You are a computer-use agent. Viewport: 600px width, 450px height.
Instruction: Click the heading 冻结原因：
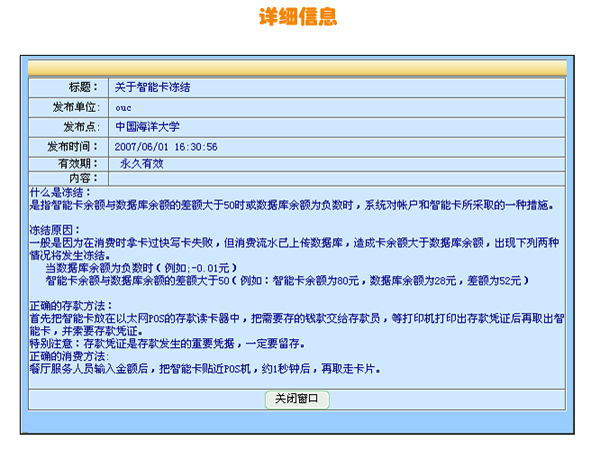click(55, 230)
